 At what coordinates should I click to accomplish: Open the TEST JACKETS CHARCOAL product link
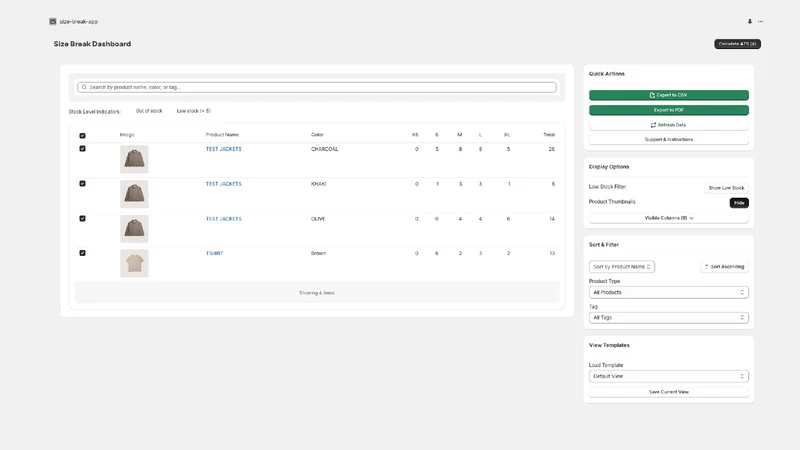(x=223, y=149)
